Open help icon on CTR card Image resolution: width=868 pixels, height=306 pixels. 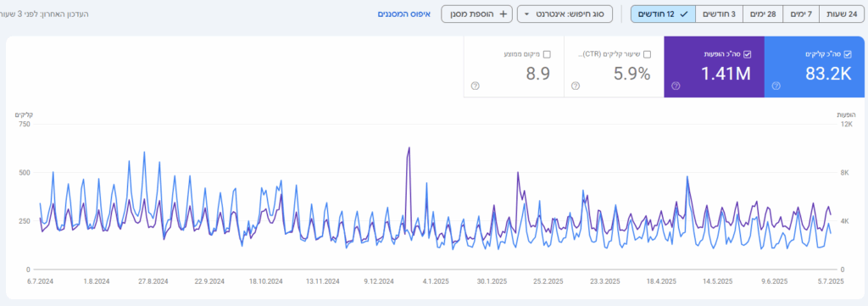pyautogui.click(x=576, y=86)
